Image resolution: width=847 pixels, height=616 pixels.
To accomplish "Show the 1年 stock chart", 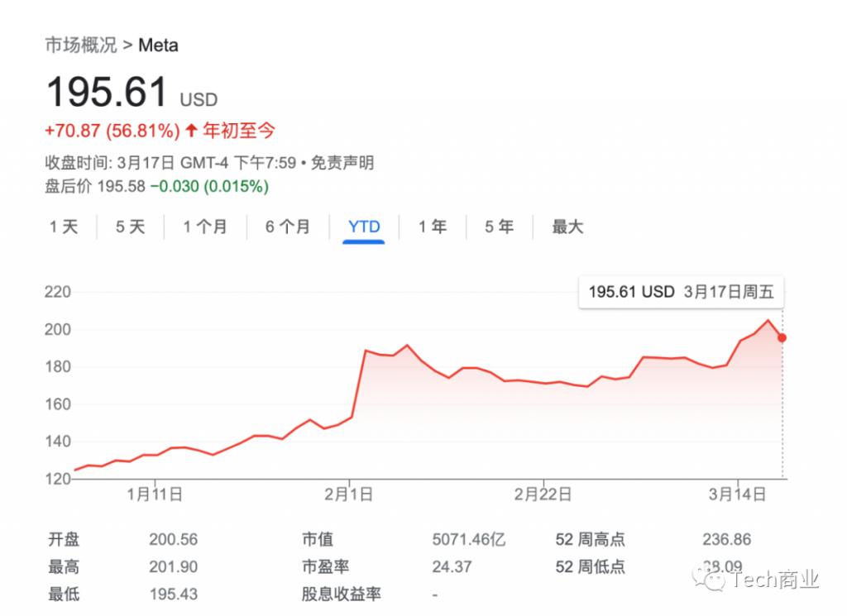I will 431,226.
